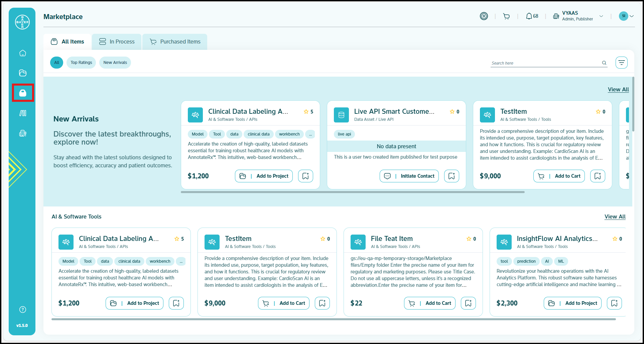Select the Top Ratings filter chip
This screenshot has width=644, height=344.
point(81,63)
